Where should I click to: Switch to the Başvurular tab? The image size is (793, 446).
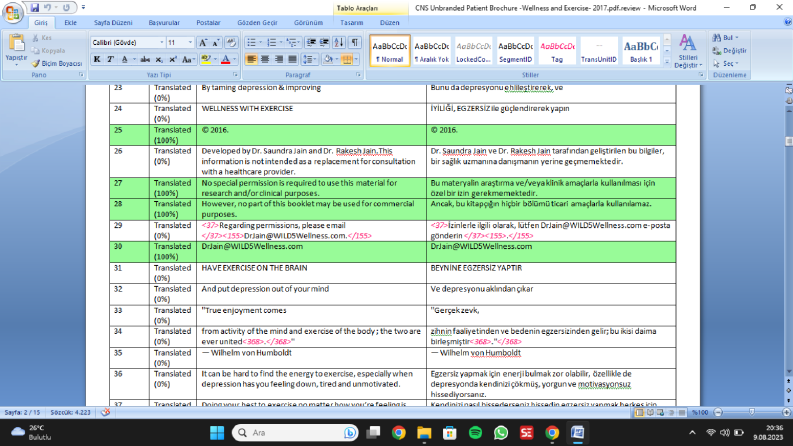click(x=164, y=23)
